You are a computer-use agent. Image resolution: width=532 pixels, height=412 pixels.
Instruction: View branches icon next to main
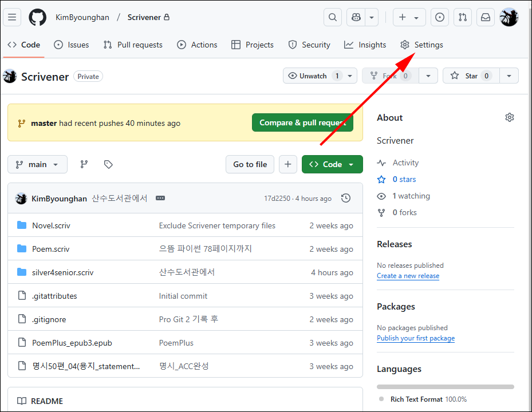point(84,164)
